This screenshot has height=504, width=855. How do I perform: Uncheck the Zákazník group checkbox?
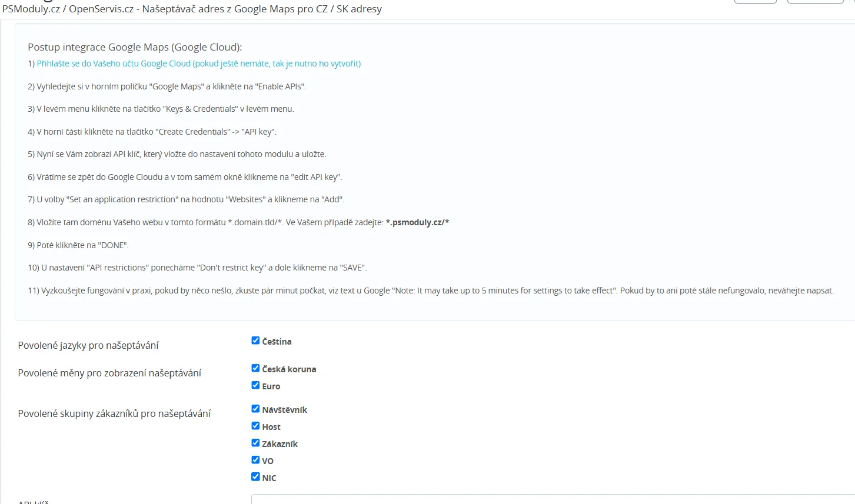pos(255,443)
